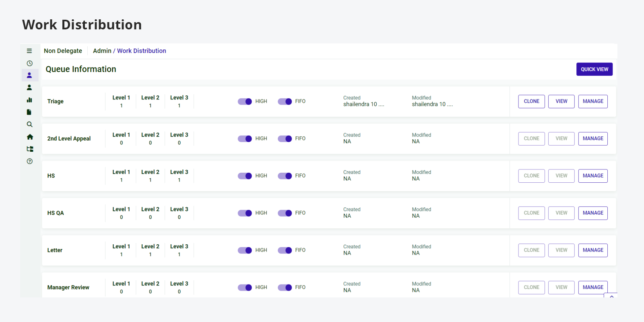The height and width of the screenshot is (322, 644).
Task: Click the scroll-to-top chevron icon
Action: coord(611,296)
